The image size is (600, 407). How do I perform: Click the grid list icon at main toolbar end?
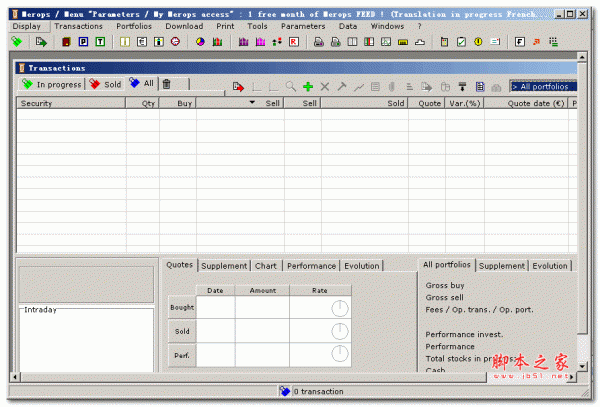coord(553,41)
